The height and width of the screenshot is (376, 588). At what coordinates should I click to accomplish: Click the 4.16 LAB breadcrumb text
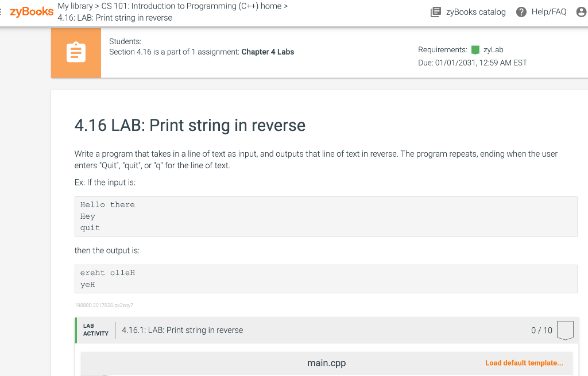pyautogui.click(x=115, y=18)
